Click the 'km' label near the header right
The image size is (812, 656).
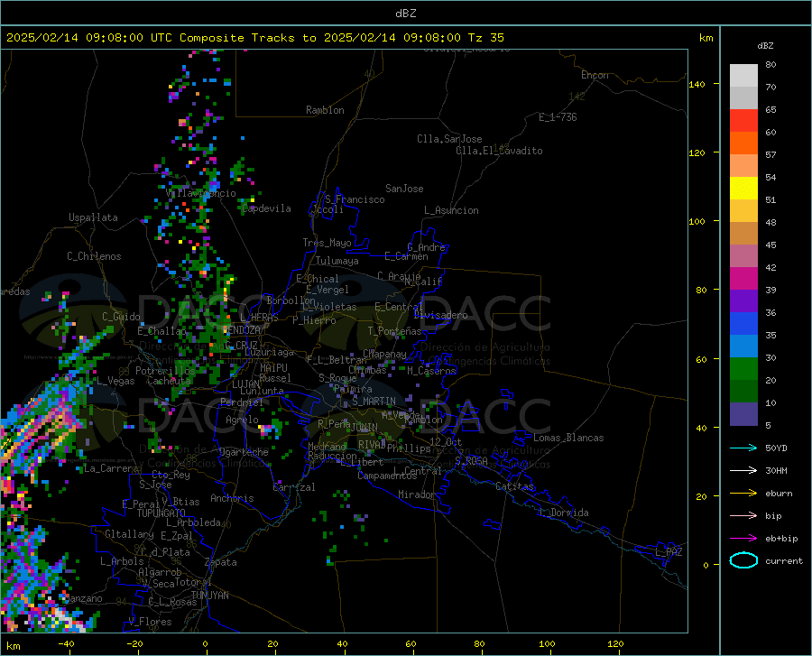[x=706, y=38]
